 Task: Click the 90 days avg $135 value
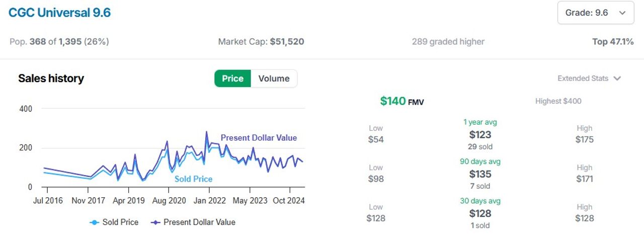pos(480,174)
